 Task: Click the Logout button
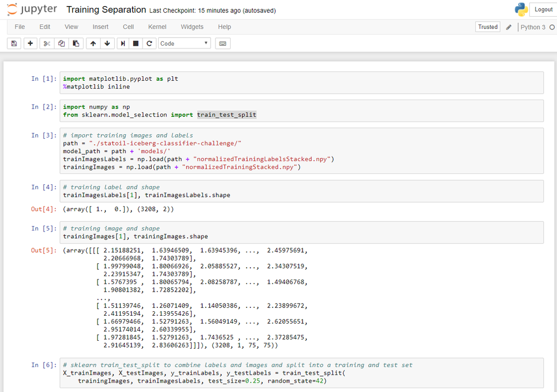click(x=543, y=9)
